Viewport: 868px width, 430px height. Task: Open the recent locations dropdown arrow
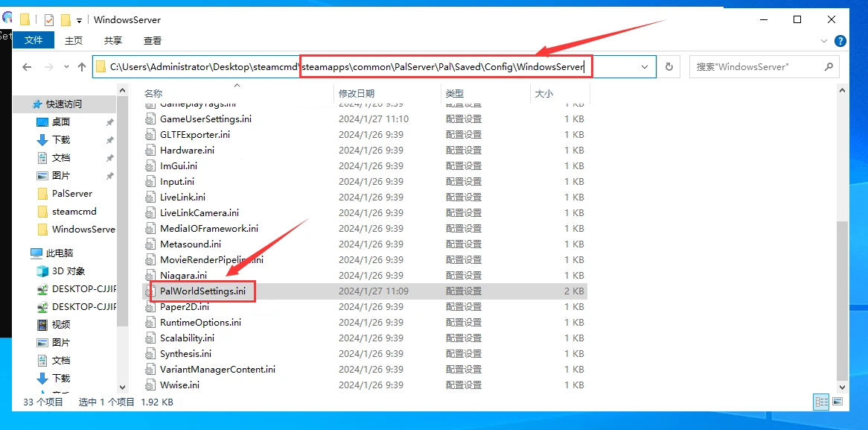coord(66,67)
